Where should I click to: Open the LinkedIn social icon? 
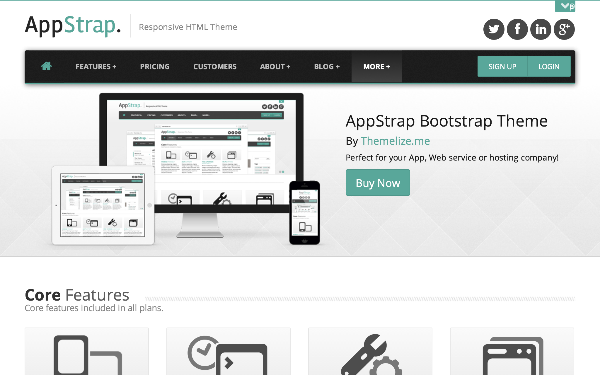tap(541, 29)
